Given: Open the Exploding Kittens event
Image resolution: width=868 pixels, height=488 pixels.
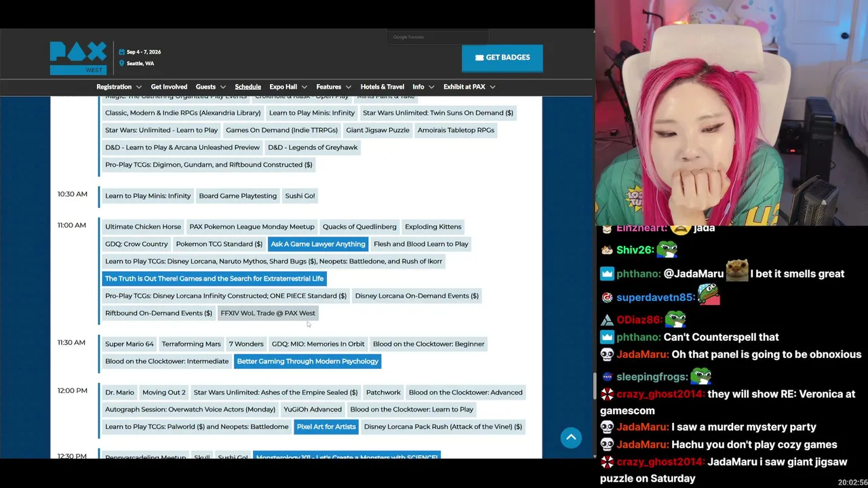Looking at the screenshot, I should pyautogui.click(x=433, y=226).
